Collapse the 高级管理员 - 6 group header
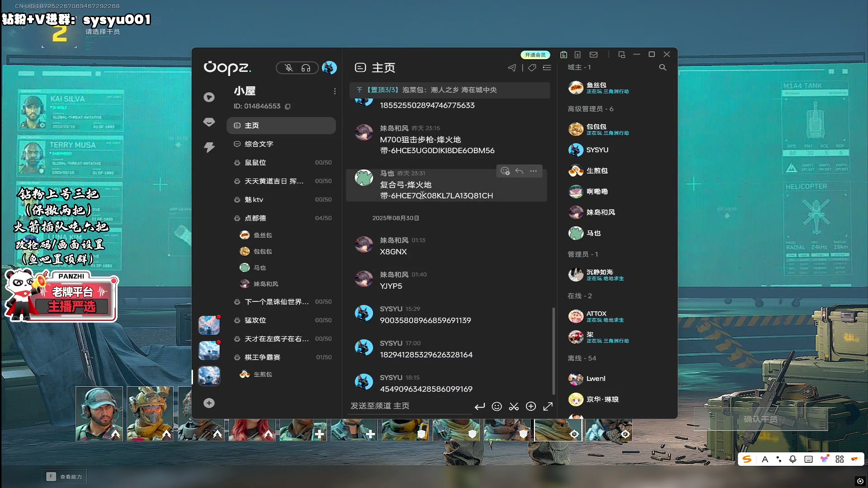This screenshot has height=488, width=868. 590,109
